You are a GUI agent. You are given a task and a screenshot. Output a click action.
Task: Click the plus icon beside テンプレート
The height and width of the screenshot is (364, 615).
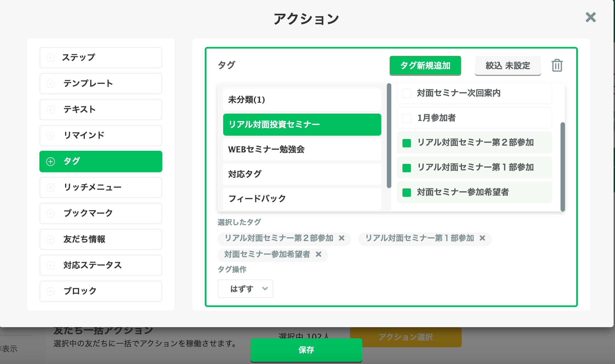click(x=51, y=83)
